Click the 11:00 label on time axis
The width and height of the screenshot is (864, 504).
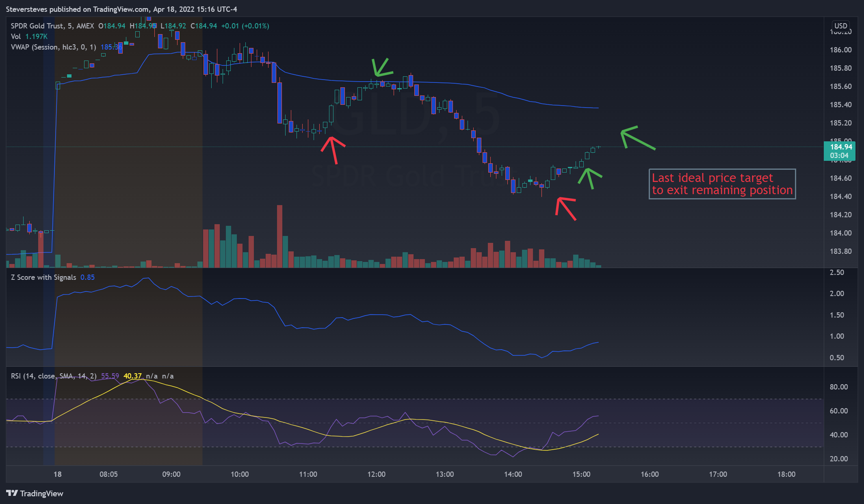tap(308, 474)
